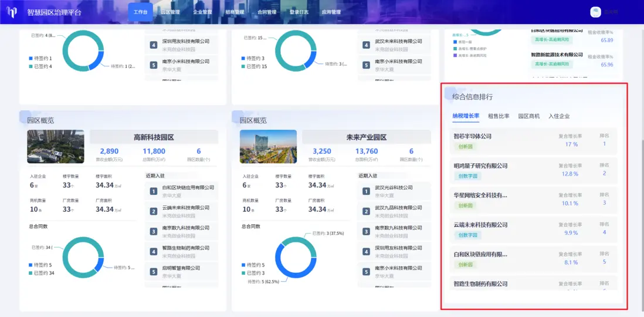Click the platform logo beside 智慧园区治理平台
The image size is (644, 317).
tap(12, 12)
